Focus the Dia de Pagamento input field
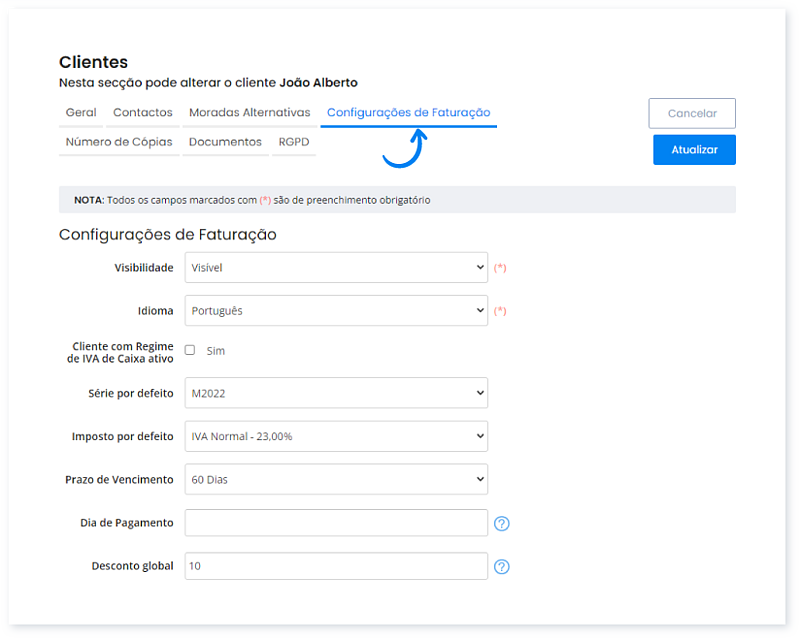Image resolution: width=800 pixels, height=639 pixels. point(336,523)
